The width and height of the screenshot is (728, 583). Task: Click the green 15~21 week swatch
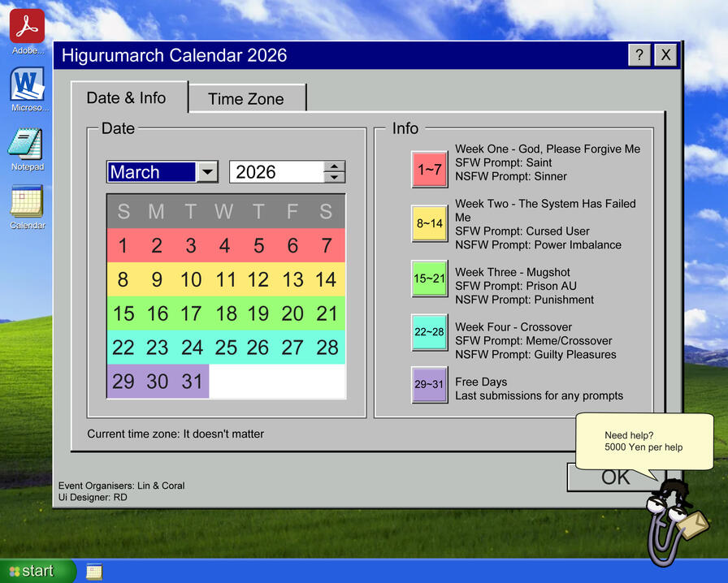[429, 279]
